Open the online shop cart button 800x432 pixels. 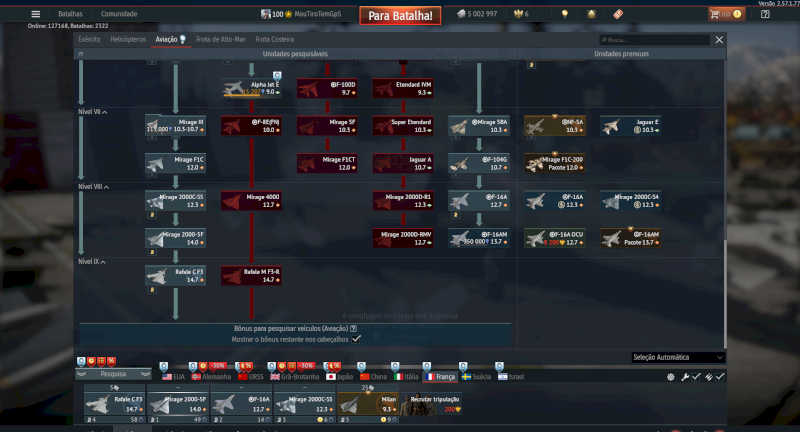coord(727,14)
